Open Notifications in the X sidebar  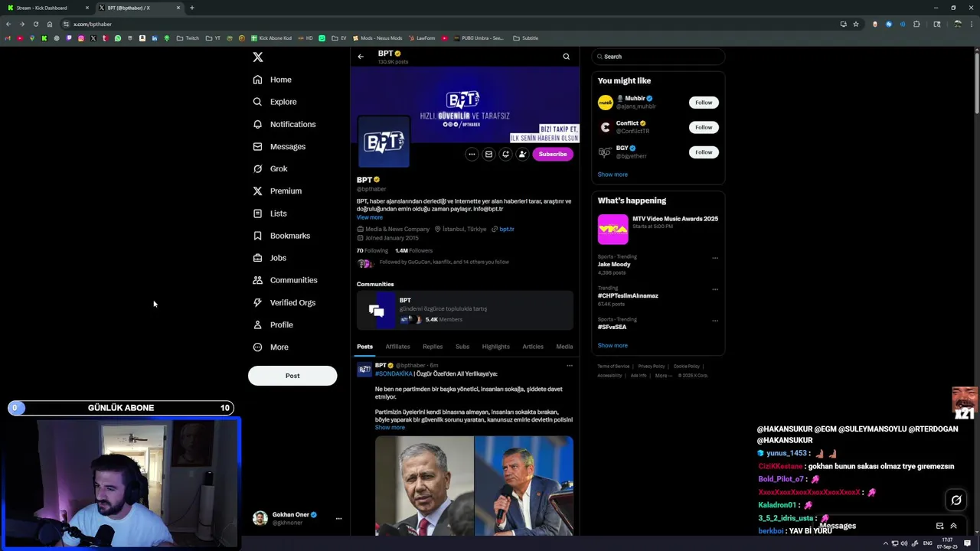[x=284, y=124]
